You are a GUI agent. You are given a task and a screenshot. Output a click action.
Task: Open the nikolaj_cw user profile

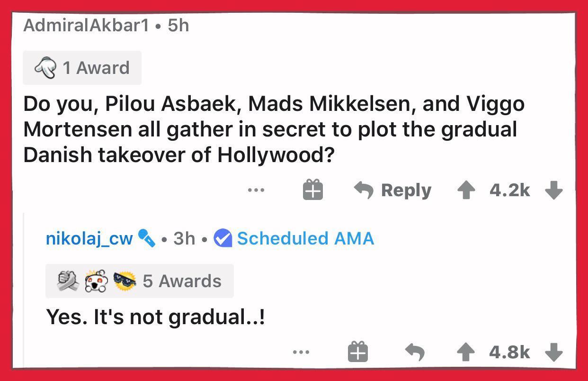click(x=89, y=238)
